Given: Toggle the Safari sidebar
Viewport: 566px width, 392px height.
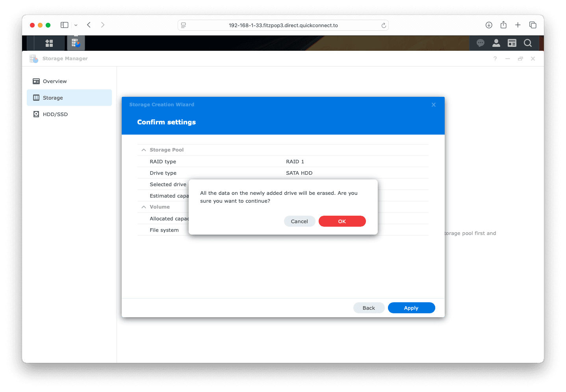Looking at the screenshot, I should (65, 25).
